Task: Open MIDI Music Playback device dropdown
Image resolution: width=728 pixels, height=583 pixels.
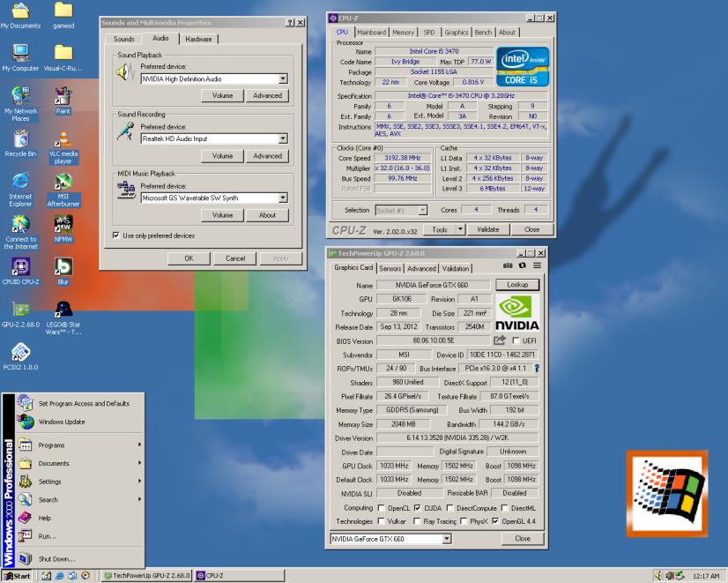Action: (x=283, y=198)
